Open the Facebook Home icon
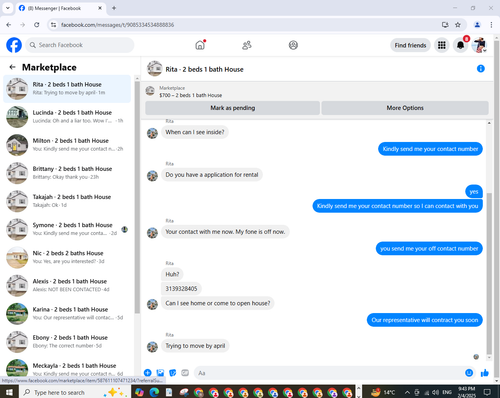The image size is (500, 398). click(x=200, y=45)
